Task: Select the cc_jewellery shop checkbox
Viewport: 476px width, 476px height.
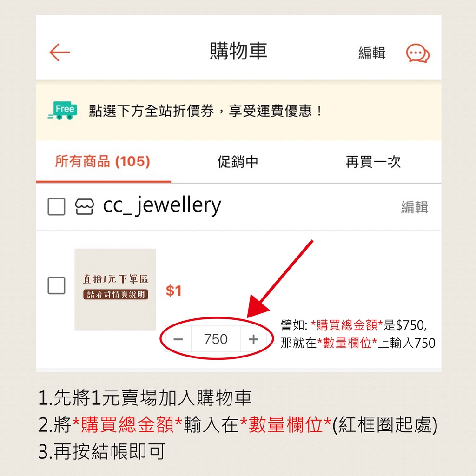Action: [56, 207]
